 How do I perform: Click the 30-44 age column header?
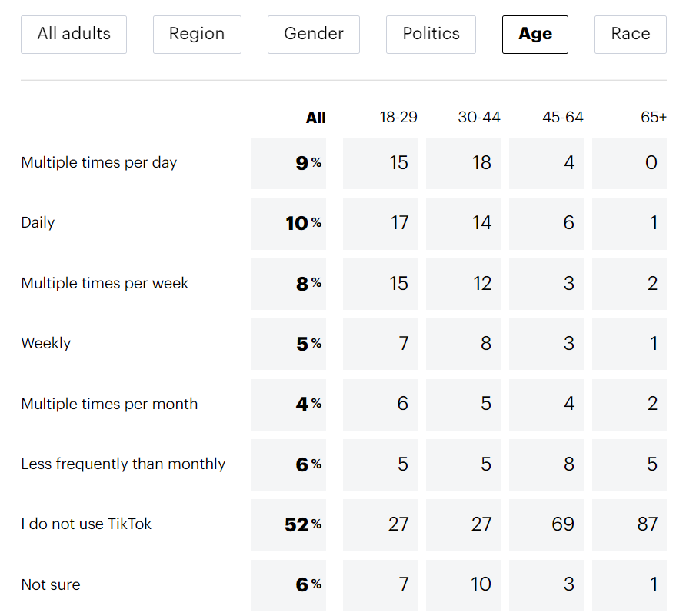[x=479, y=118]
